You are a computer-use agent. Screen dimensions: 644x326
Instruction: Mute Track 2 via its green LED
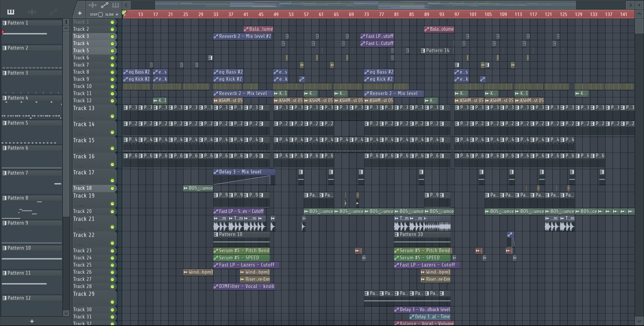click(112, 29)
